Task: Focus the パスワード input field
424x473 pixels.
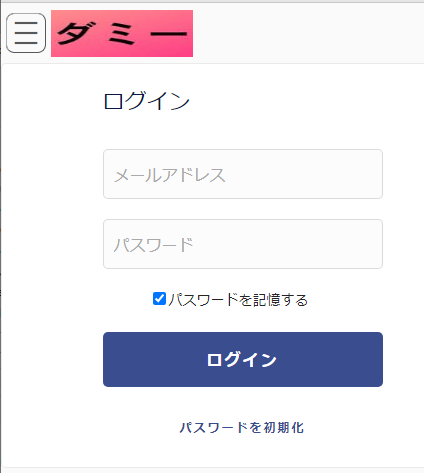Action: pyautogui.click(x=243, y=244)
